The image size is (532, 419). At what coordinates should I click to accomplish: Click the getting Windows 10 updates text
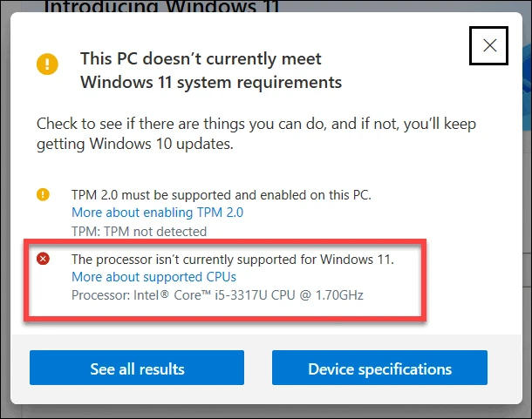135,144
